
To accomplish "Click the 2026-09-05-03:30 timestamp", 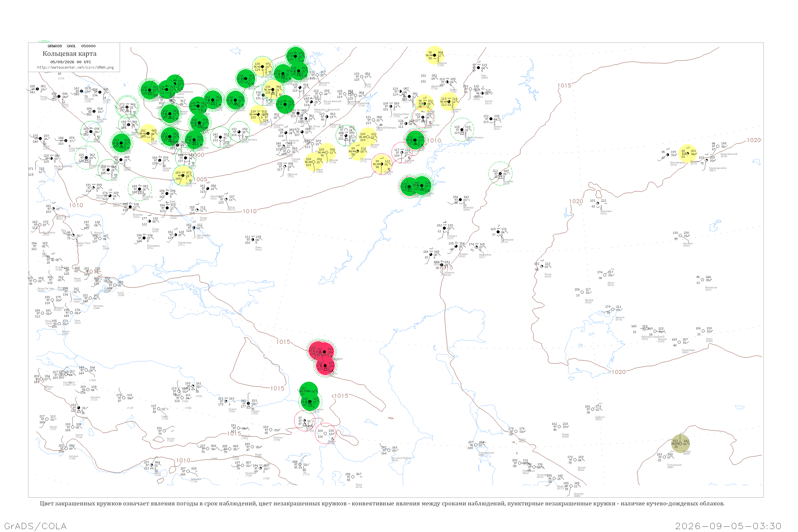I will click(728, 526).
